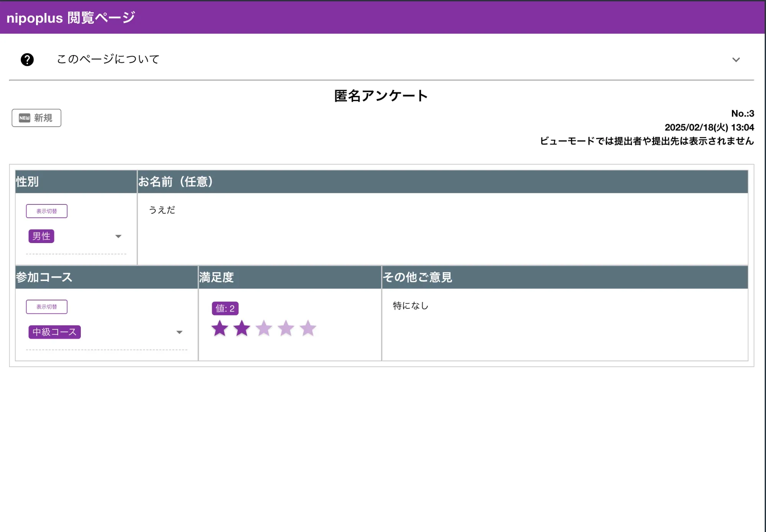Toggle the 男性 selection chip
This screenshot has width=766, height=532.
click(42, 236)
